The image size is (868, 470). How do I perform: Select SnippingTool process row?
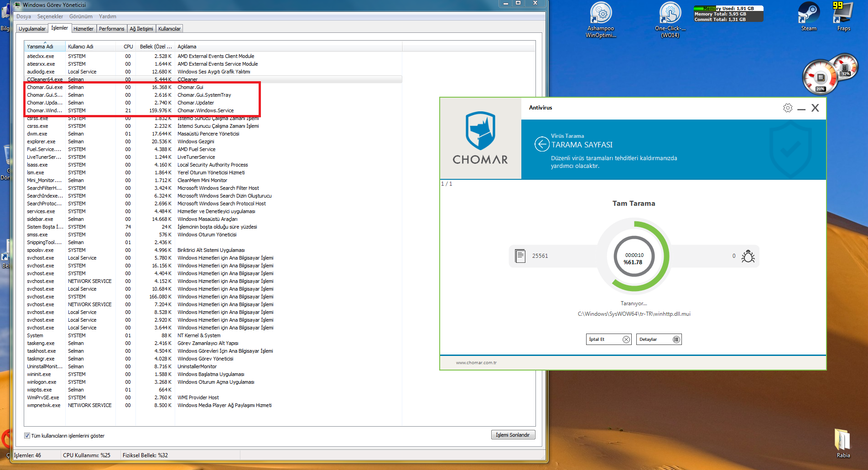pos(213,242)
